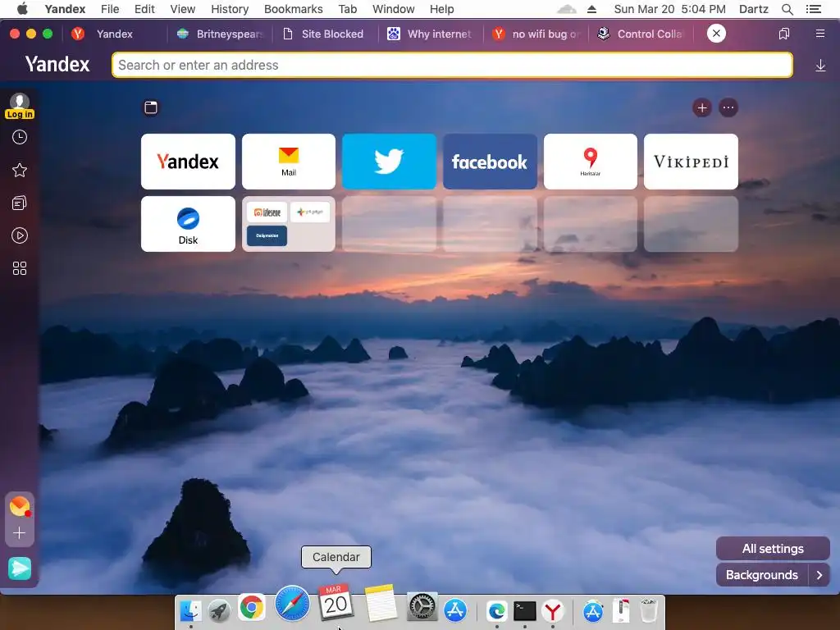The image size is (840, 630).
Task: Open Spotlight search in menu bar
Action: pyautogui.click(x=787, y=9)
